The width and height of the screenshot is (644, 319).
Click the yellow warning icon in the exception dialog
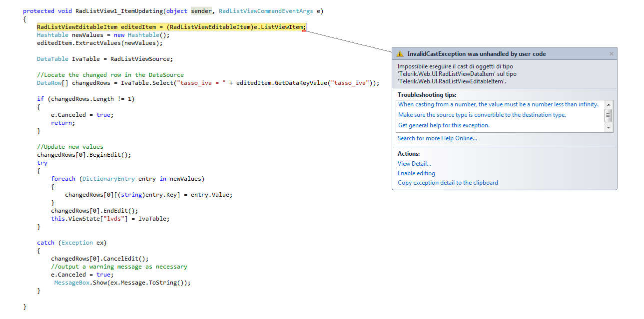point(400,54)
